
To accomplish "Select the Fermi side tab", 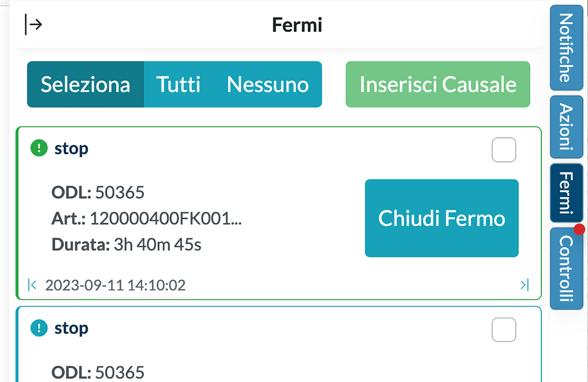I will click(x=566, y=193).
